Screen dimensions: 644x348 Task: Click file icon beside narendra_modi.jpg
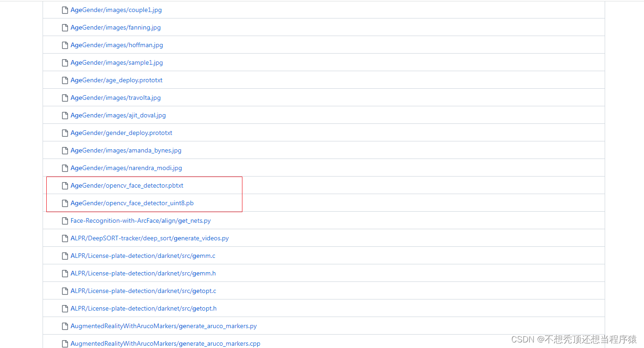(65, 168)
